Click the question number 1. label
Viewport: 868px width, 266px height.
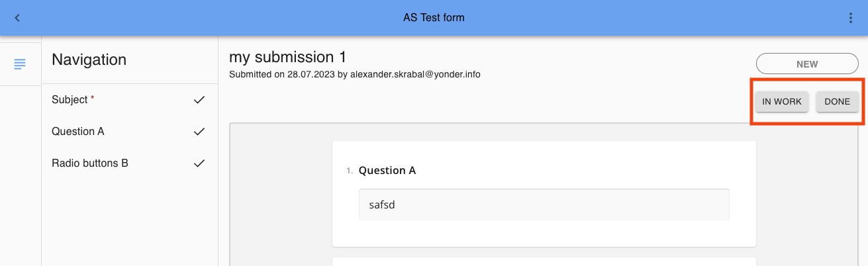click(x=350, y=171)
